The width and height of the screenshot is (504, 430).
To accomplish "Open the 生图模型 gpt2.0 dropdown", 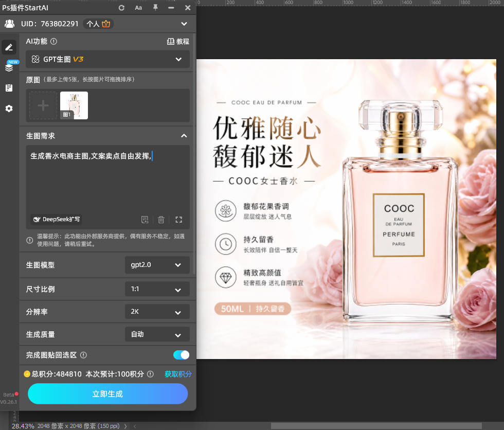I will point(157,265).
